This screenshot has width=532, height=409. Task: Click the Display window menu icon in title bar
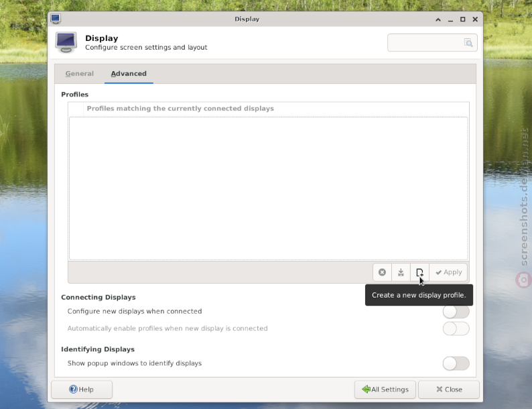tap(56, 19)
